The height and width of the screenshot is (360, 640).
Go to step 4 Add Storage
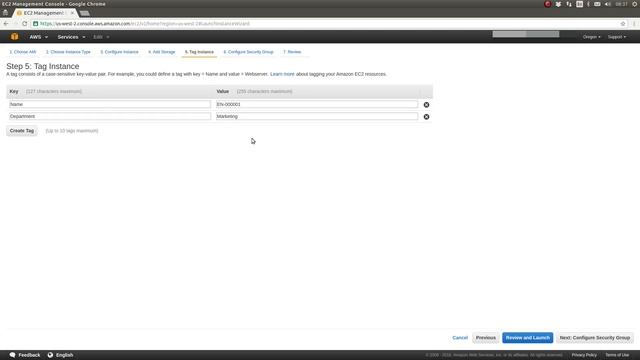click(162, 52)
